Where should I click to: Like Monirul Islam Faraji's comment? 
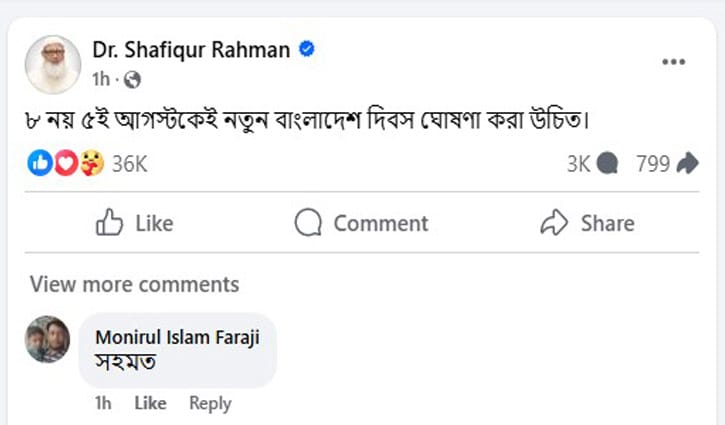150,403
